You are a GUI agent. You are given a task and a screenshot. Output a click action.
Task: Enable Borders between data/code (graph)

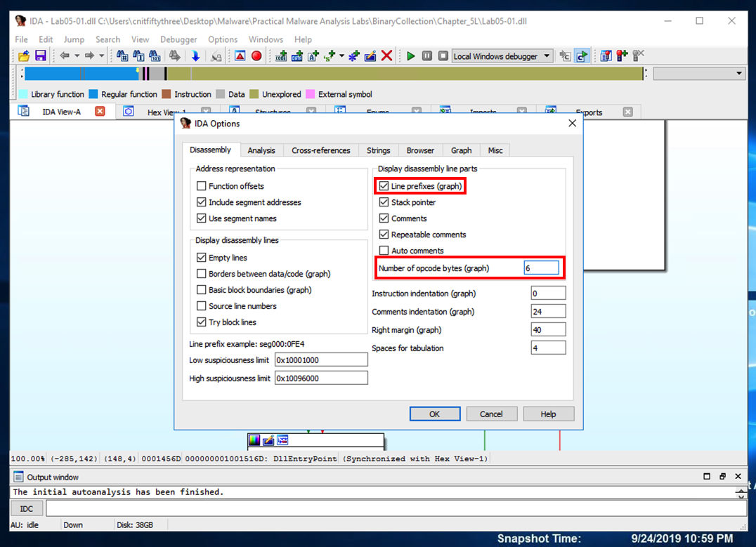[x=202, y=274]
